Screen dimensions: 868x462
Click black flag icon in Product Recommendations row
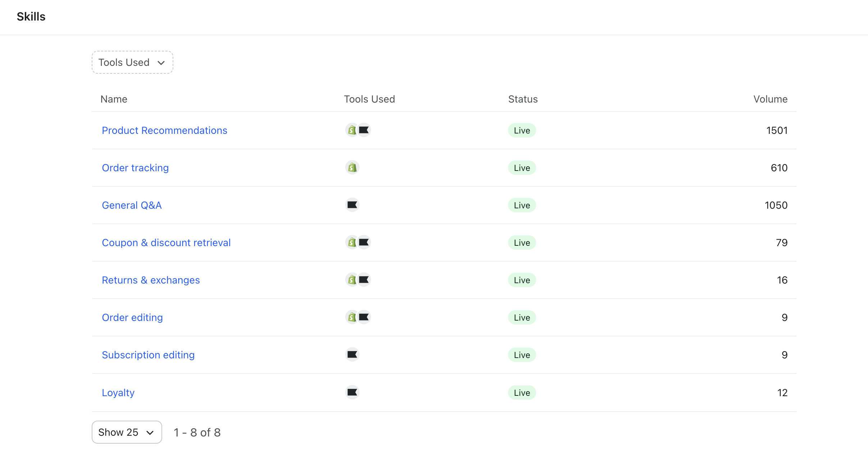(364, 130)
